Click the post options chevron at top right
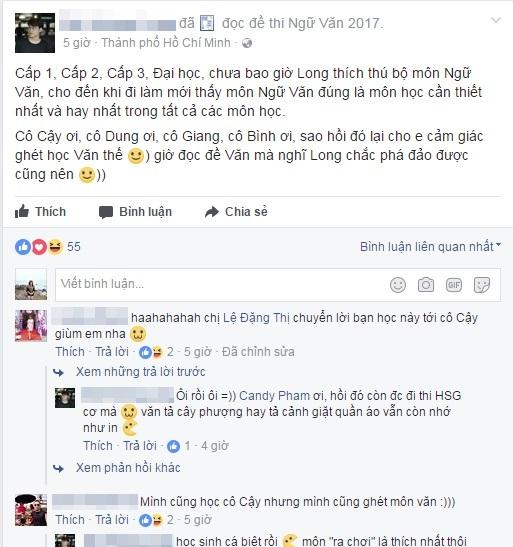Screen dimensions: 513x547 [x=496, y=20]
